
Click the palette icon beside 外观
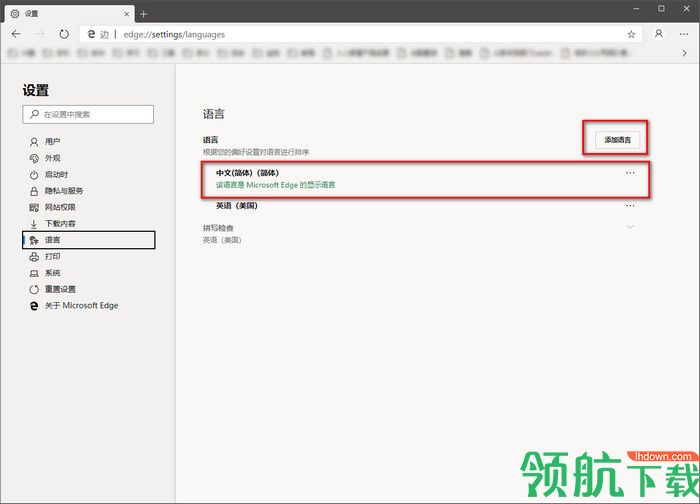pos(34,158)
